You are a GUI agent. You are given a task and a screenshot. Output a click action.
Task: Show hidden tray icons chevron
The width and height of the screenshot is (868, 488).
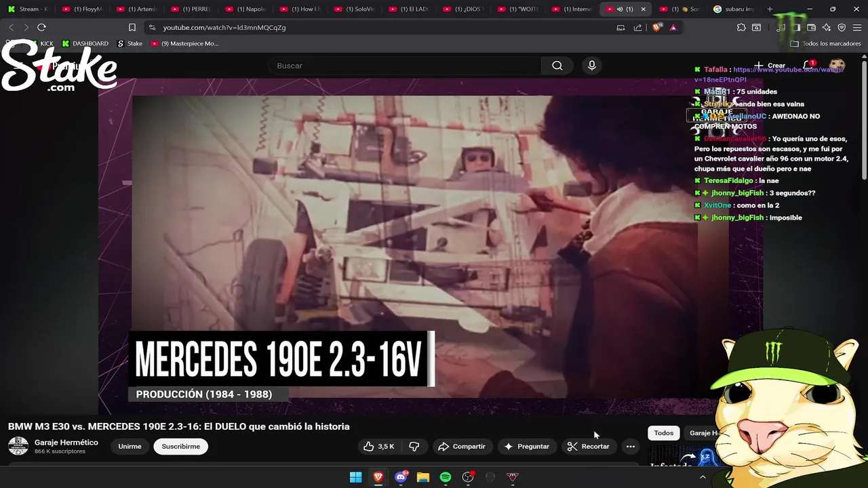click(703, 477)
